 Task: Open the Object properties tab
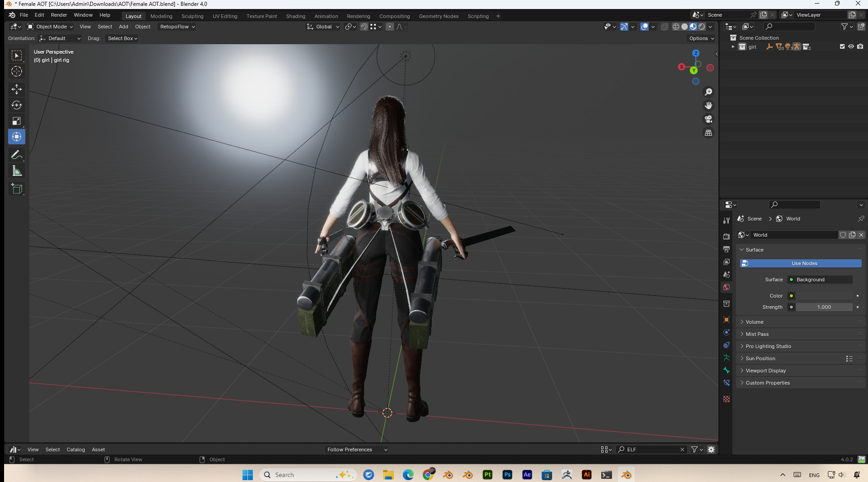726,320
